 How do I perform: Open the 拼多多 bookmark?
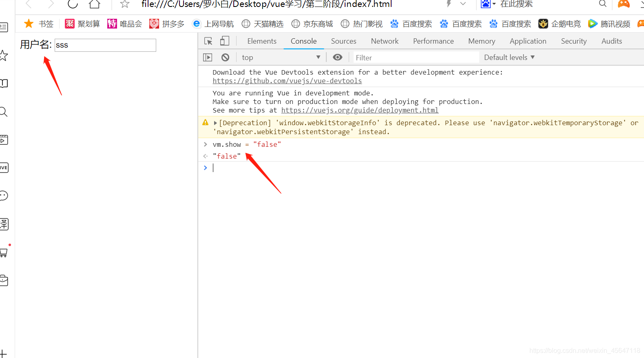coord(167,24)
